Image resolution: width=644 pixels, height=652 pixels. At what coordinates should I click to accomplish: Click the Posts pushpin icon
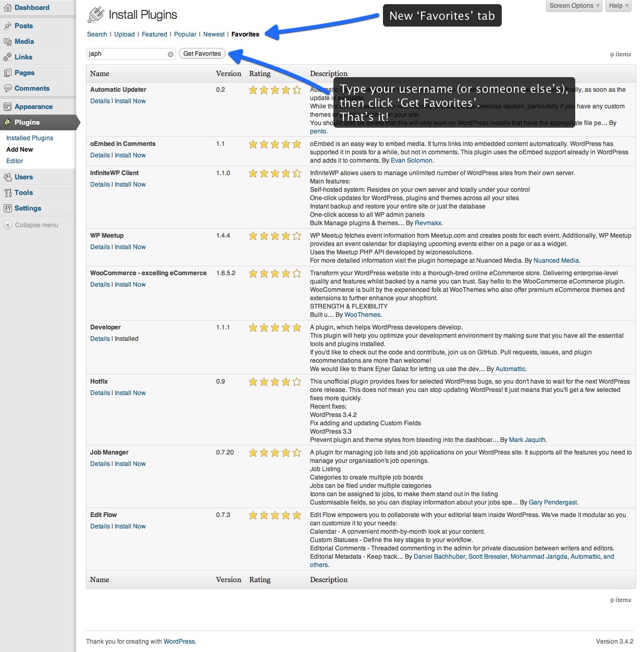[x=7, y=26]
